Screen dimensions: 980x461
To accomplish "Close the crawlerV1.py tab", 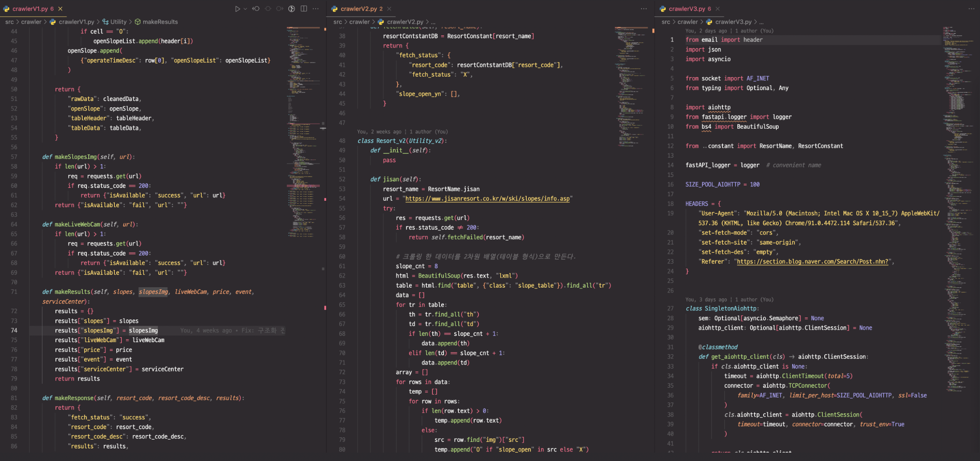I will (60, 9).
